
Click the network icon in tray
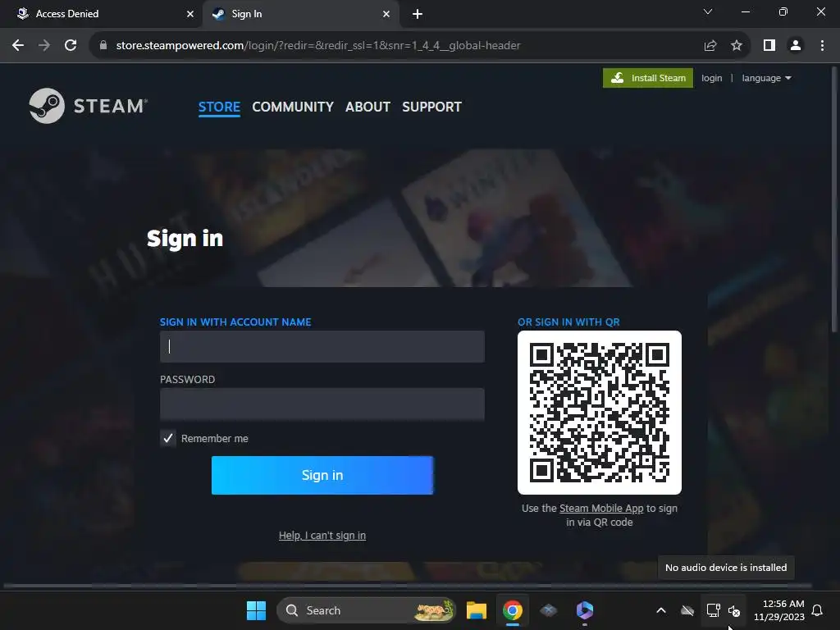pyautogui.click(x=713, y=610)
